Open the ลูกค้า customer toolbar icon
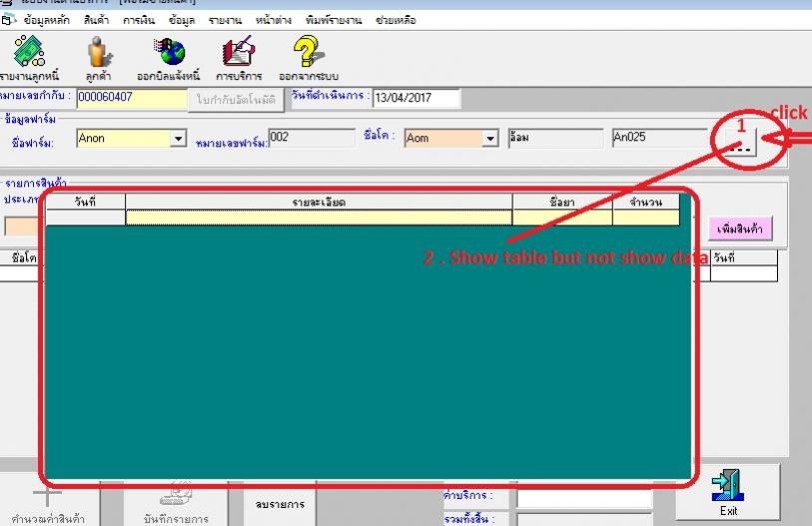 pyautogui.click(x=99, y=52)
